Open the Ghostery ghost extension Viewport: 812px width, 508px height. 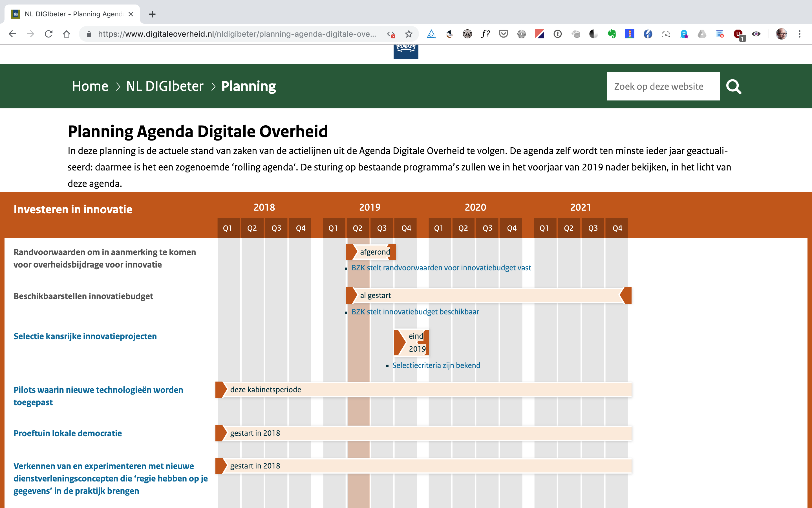tap(684, 34)
